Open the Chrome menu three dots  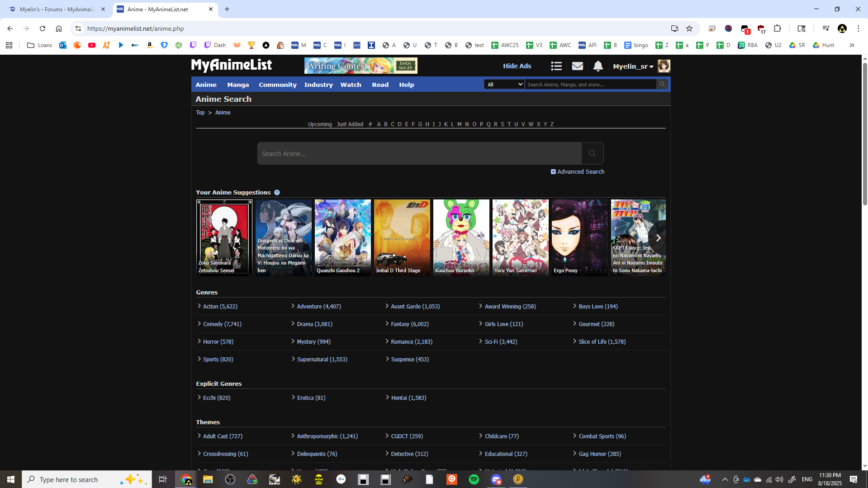pyautogui.click(x=858, y=28)
